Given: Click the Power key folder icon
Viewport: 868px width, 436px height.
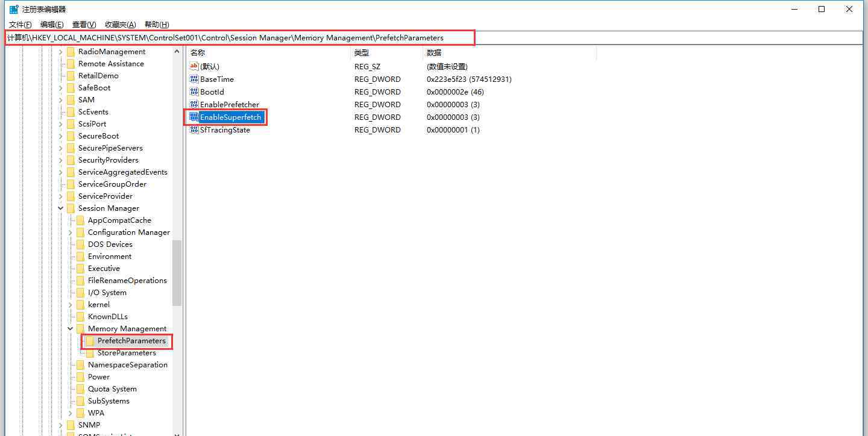Looking at the screenshot, I should click(80, 377).
